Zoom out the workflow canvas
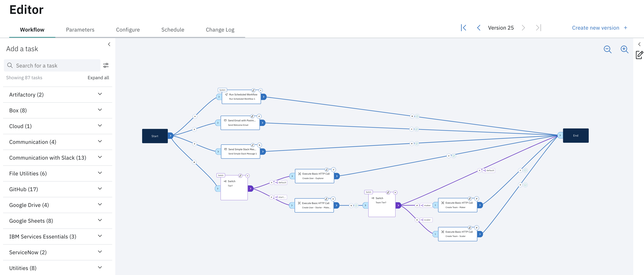 click(x=607, y=49)
